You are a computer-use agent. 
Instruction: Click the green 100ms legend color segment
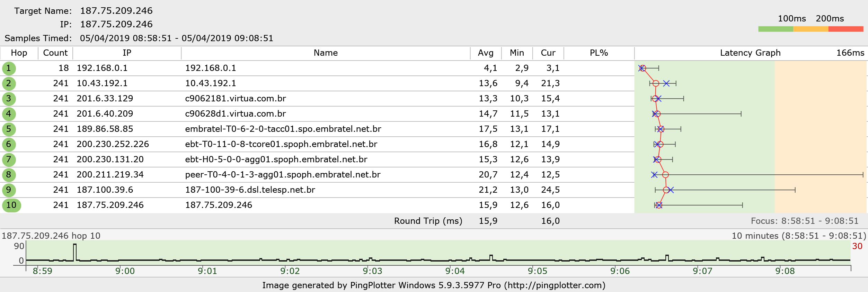click(x=776, y=29)
